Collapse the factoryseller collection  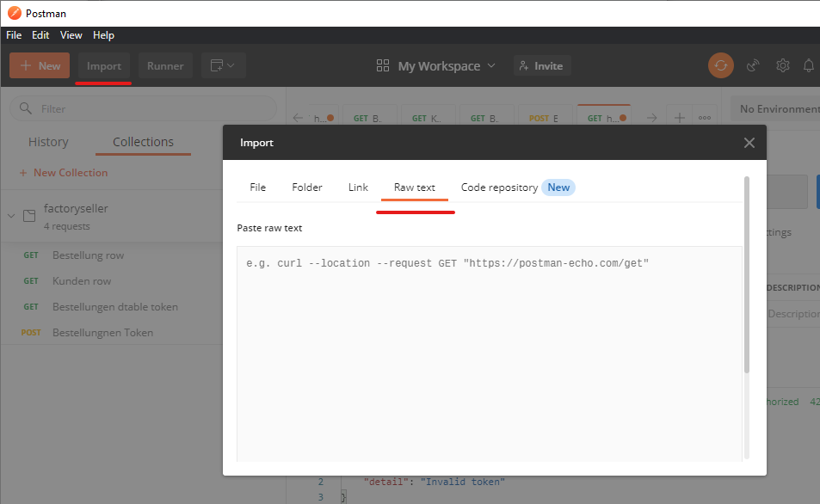[x=11, y=215]
